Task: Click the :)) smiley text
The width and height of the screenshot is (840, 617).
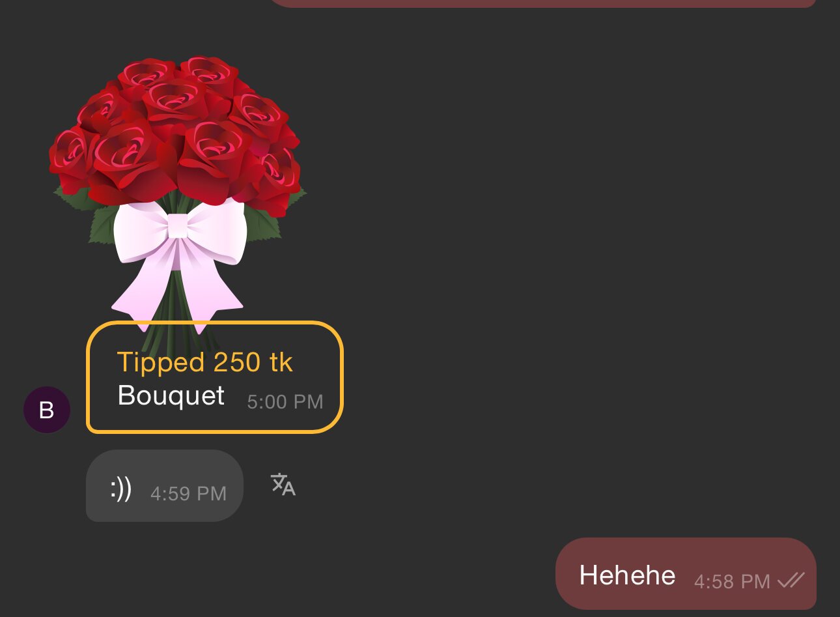Action: (121, 489)
